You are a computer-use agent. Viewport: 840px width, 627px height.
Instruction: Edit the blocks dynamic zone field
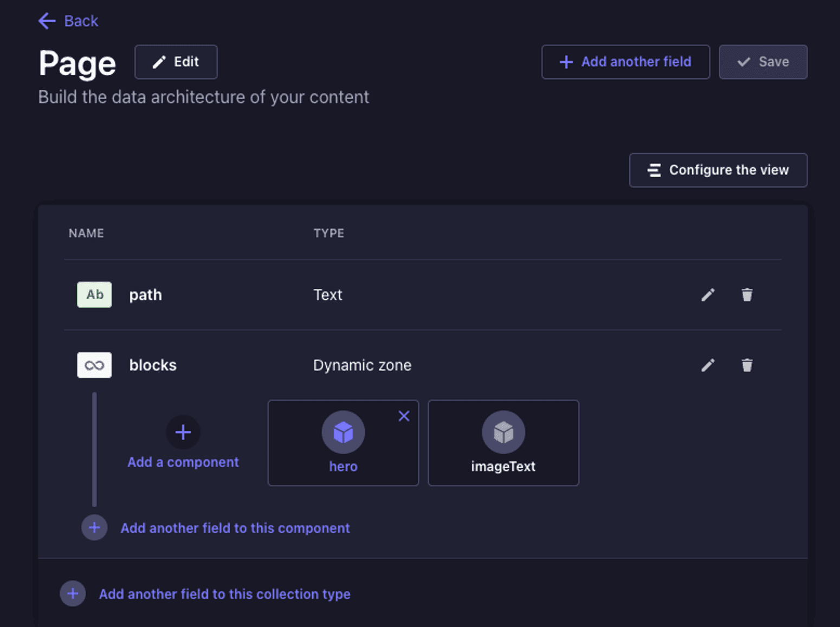click(x=708, y=365)
